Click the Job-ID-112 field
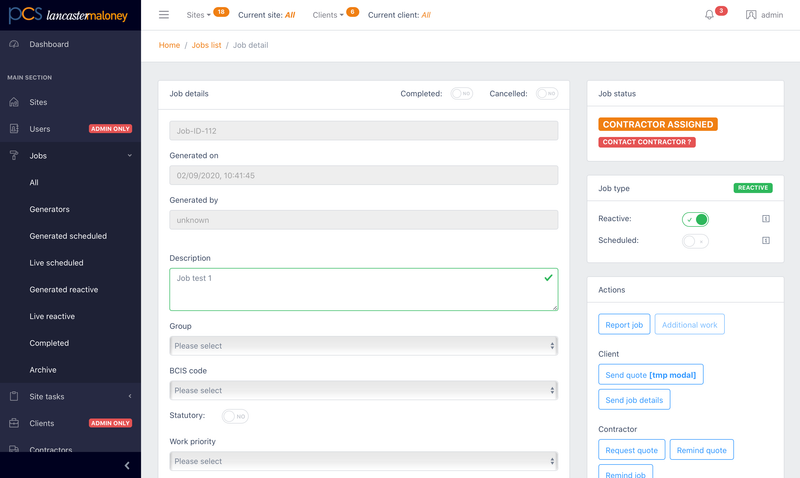The image size is (800, 478). [364, 131]
